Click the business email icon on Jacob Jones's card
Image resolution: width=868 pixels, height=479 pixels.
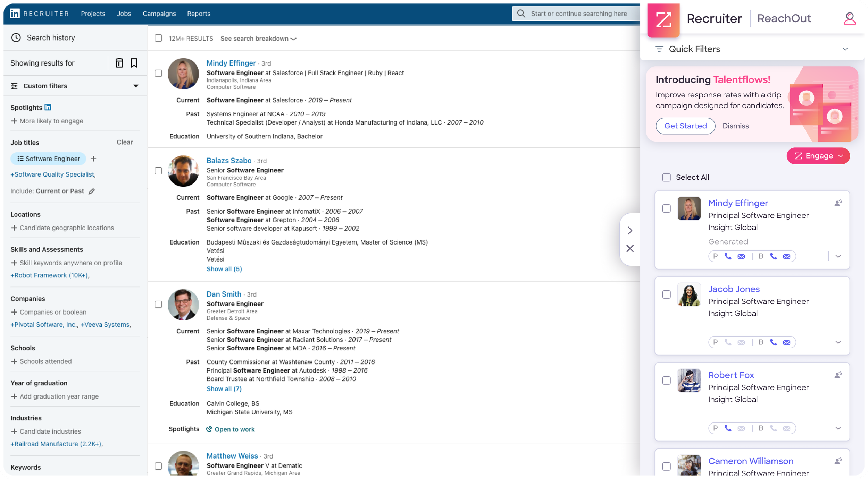[x=786, y=342]
